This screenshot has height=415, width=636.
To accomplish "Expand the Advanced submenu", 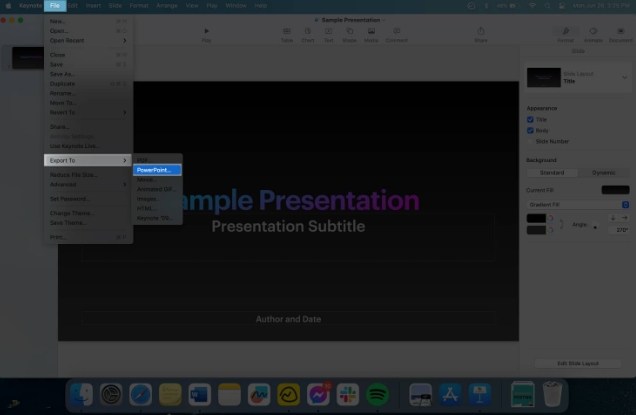I will (x=88, y=185).
